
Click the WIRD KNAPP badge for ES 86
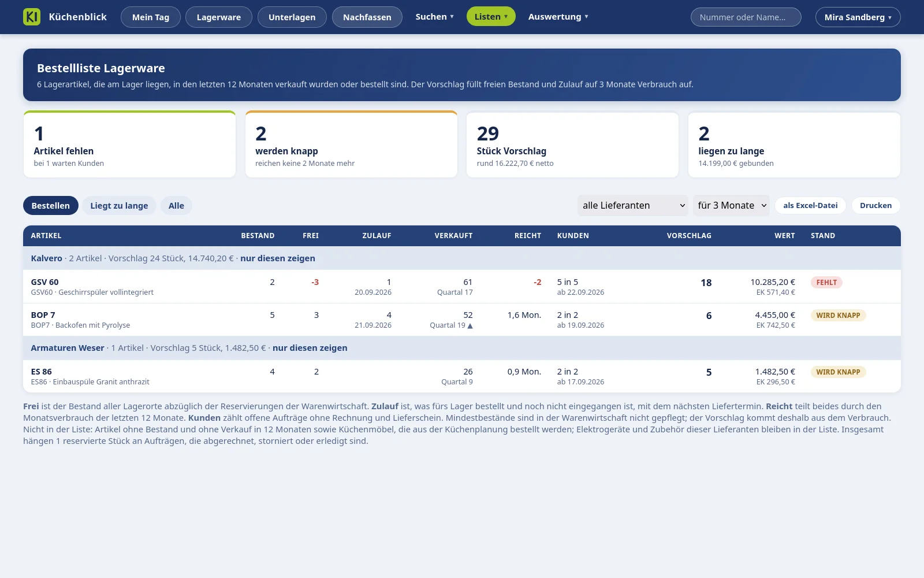pyautogui.click(x=838, y=372)
